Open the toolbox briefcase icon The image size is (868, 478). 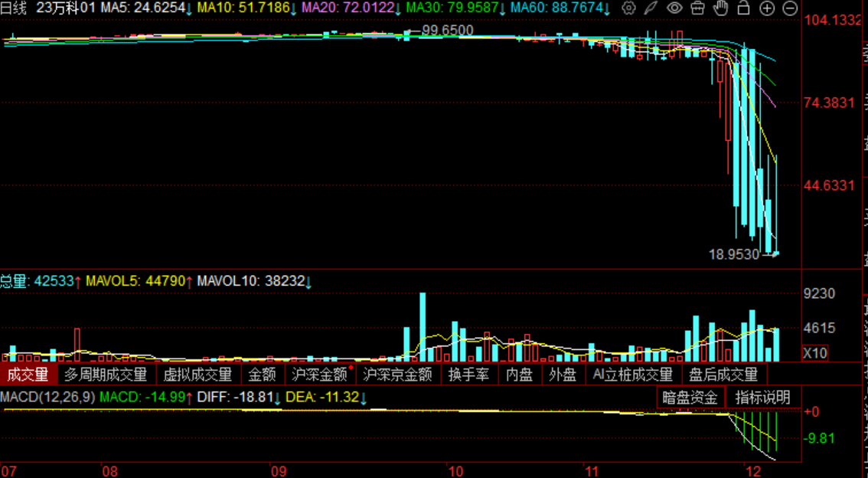[697, 8]
